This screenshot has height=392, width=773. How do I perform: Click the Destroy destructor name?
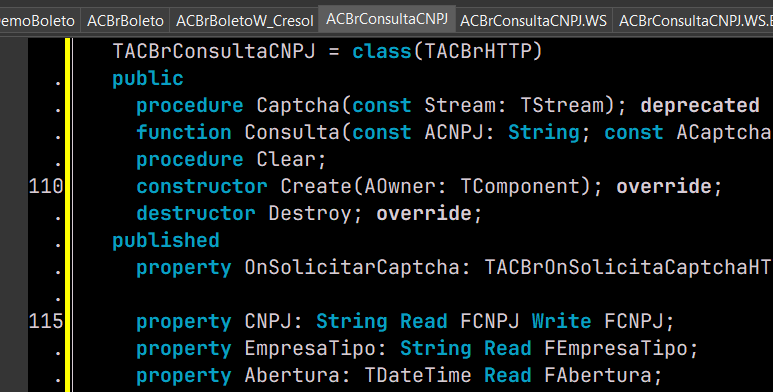pyautogui.click(x=310, y=214)
